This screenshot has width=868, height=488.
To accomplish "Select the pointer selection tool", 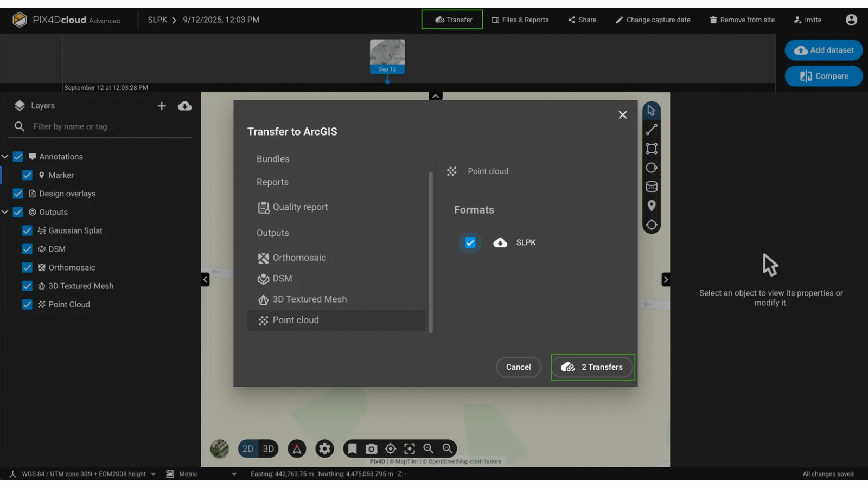I will click(x=651, y=111).
